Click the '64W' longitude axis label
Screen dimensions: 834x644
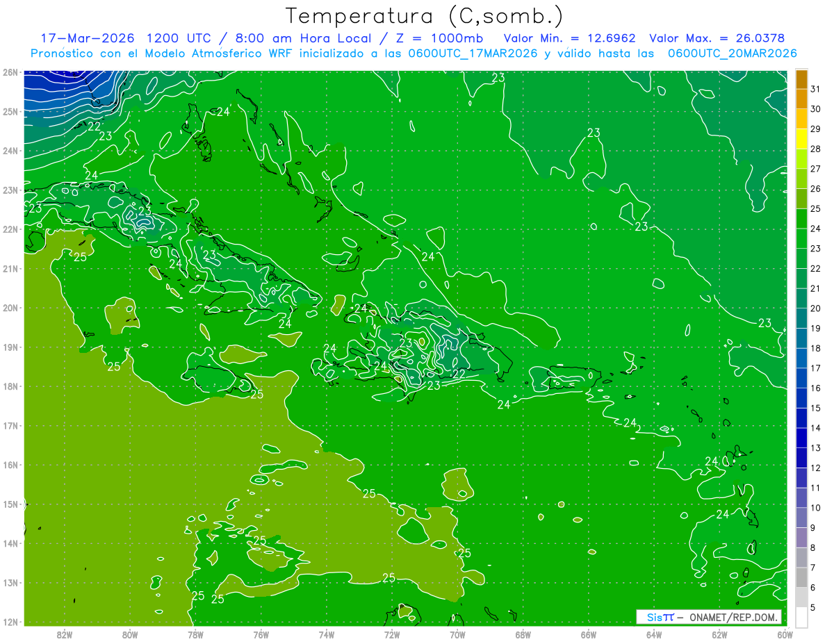point(654,634)
